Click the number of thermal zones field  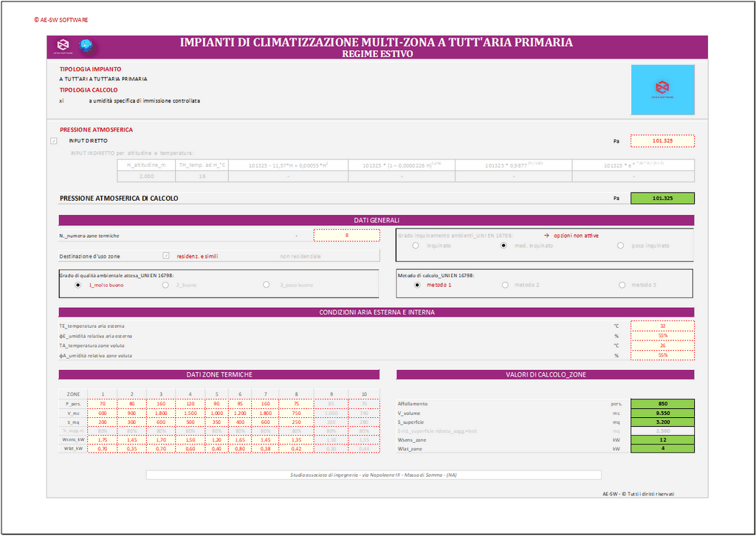pos(346,236)
